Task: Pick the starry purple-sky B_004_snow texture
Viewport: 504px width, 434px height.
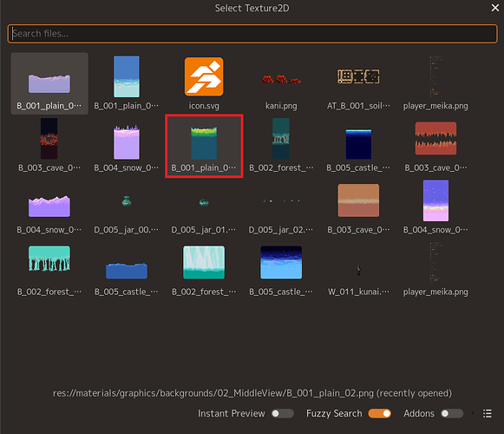Action: coord(435,207)
